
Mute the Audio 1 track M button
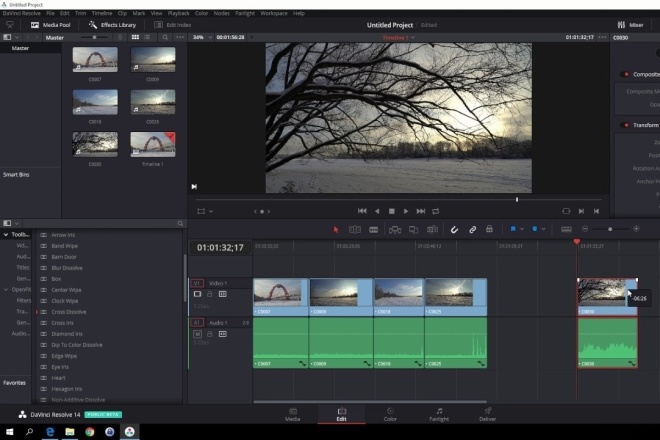197,334
